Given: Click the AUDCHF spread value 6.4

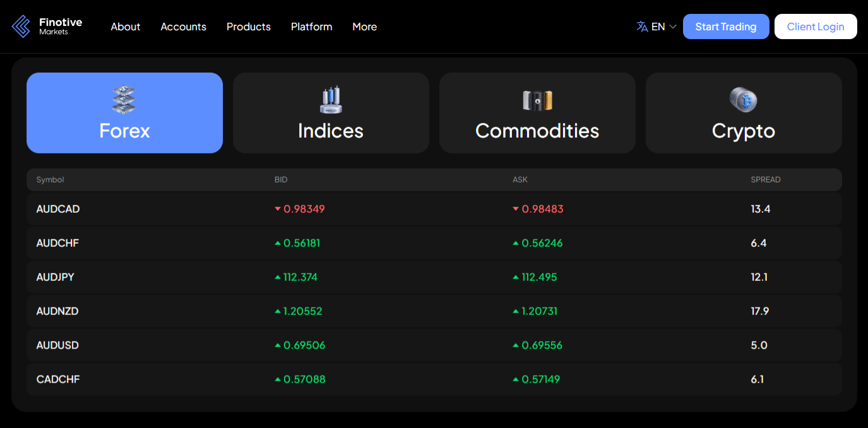Looking at the screenshot, I should pos(759,243).
